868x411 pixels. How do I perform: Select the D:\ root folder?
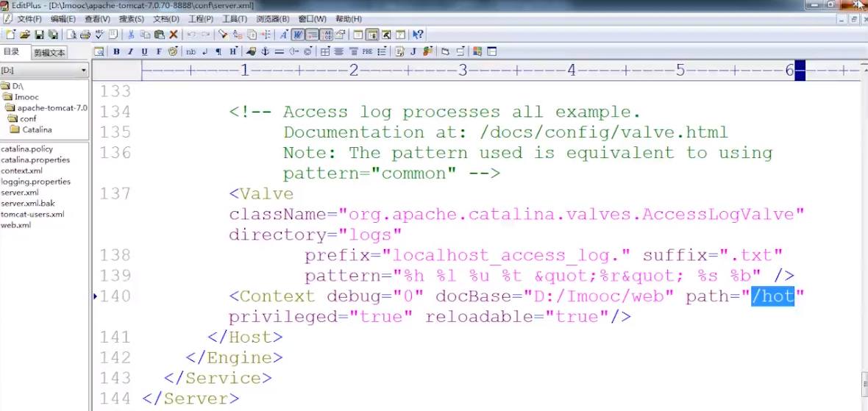click(x=18, y=86)
